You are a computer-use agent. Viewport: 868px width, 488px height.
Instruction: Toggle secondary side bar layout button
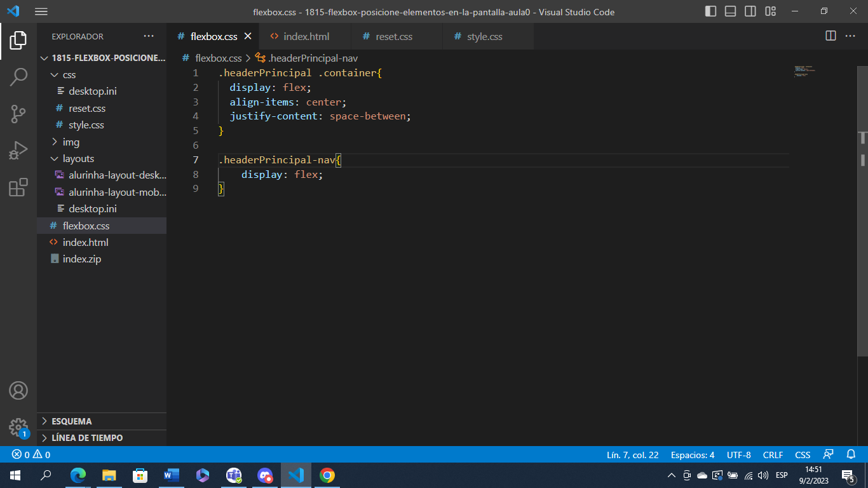(750, 11)
